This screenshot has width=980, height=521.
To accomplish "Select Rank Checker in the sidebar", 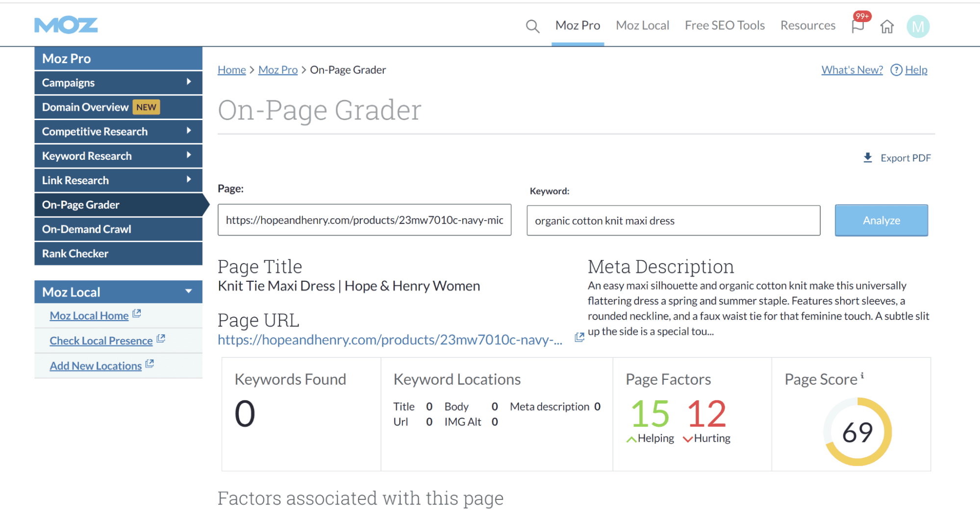I will coord(75,253).
